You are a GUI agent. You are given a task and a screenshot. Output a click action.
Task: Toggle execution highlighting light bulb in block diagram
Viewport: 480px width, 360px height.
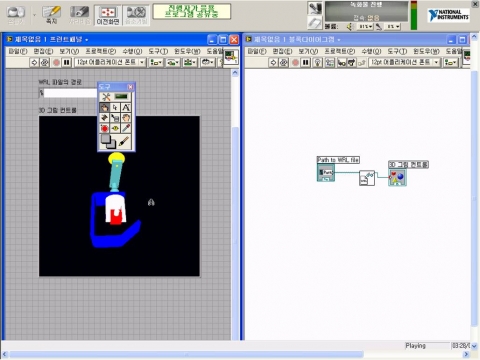(317, 62)
